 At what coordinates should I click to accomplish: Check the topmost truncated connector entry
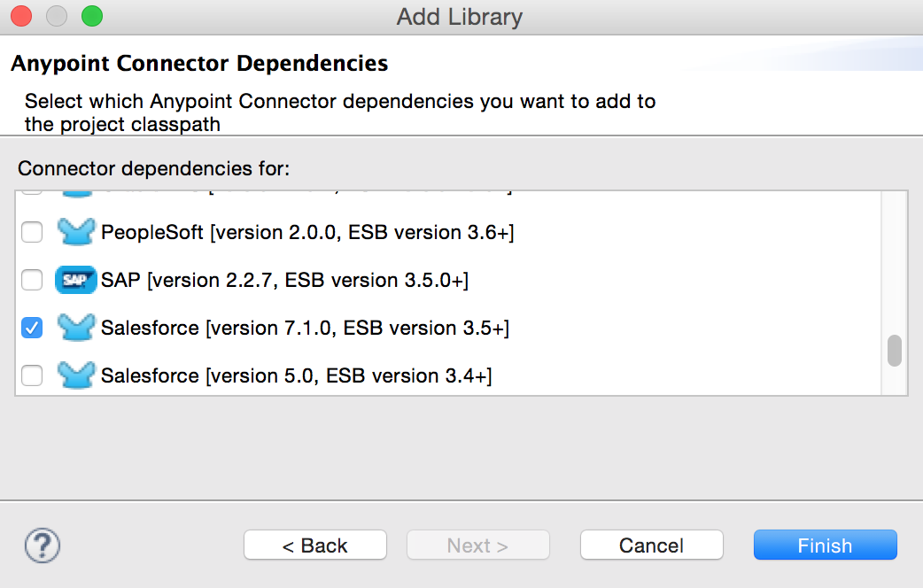32,190
